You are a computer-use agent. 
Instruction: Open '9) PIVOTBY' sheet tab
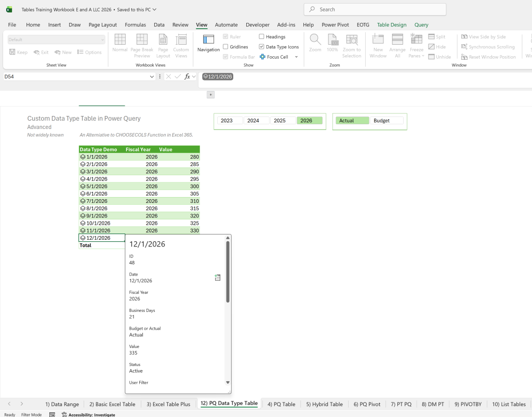[x=468, y=404]
